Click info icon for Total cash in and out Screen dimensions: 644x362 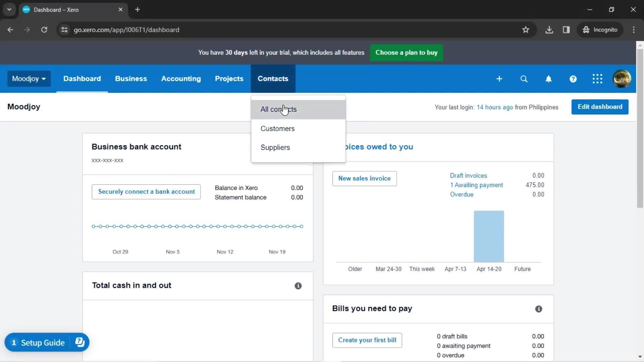[x=298, y=286]
